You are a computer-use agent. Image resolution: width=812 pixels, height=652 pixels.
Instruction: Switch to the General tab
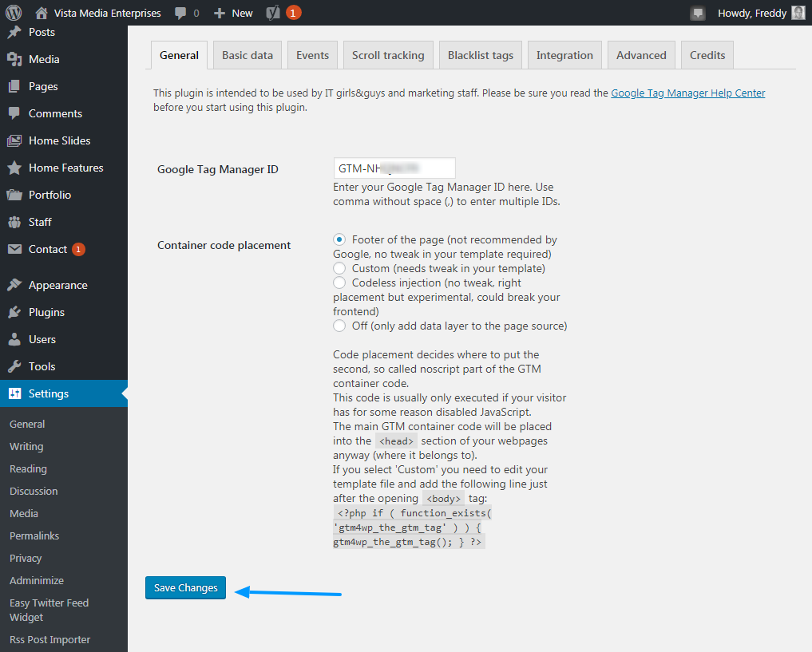[179, 55]
